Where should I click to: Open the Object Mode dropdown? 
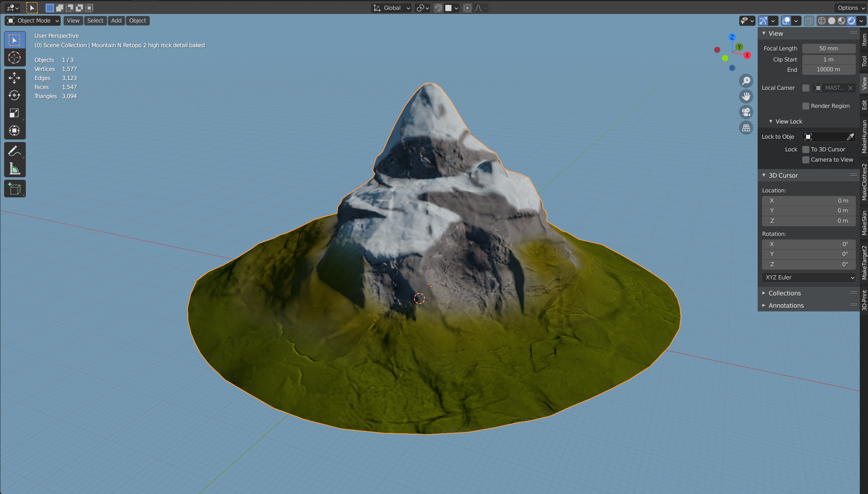click(34, 21)
